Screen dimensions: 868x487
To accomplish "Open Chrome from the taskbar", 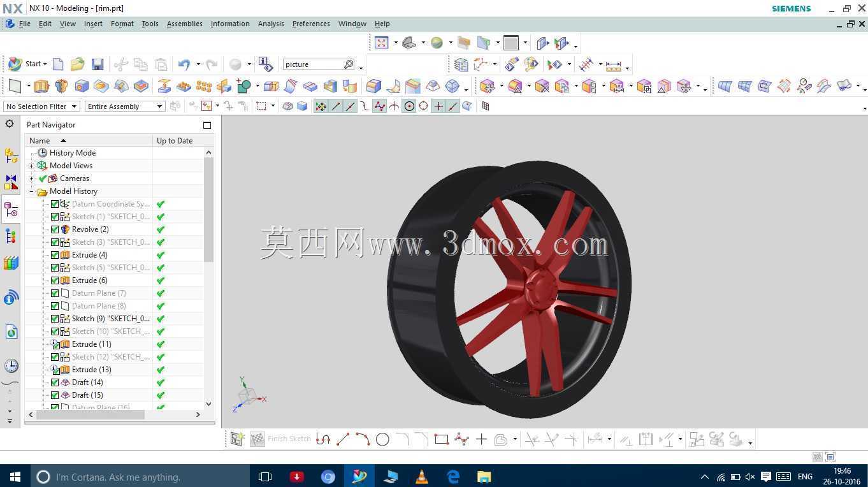I will [x=328, y=477].
